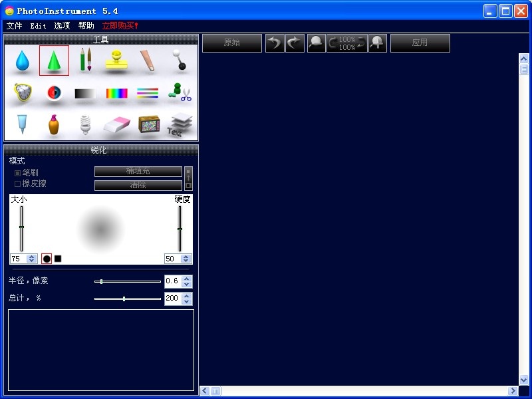
Task: Choose the square brush shape
Action: 58,259
